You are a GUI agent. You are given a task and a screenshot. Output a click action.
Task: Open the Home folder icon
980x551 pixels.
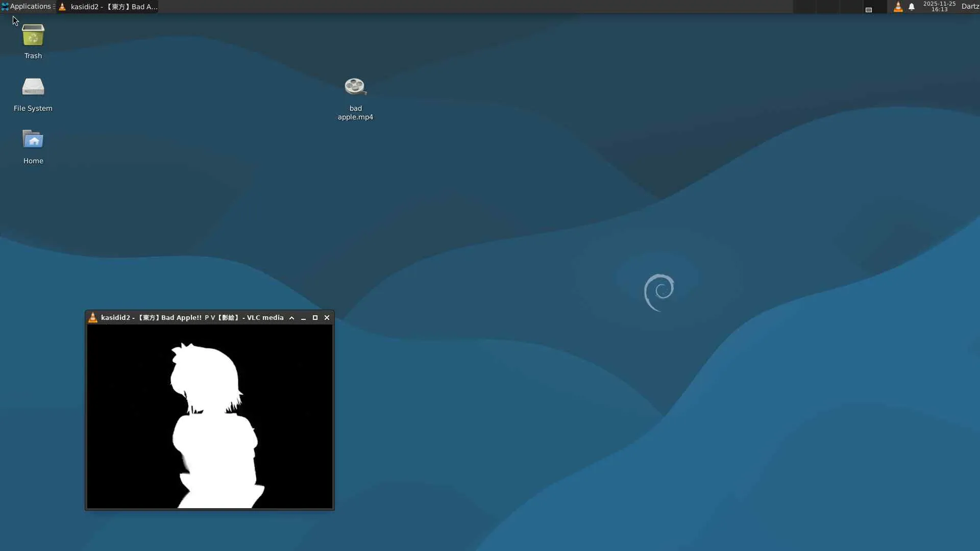(33, 140)
